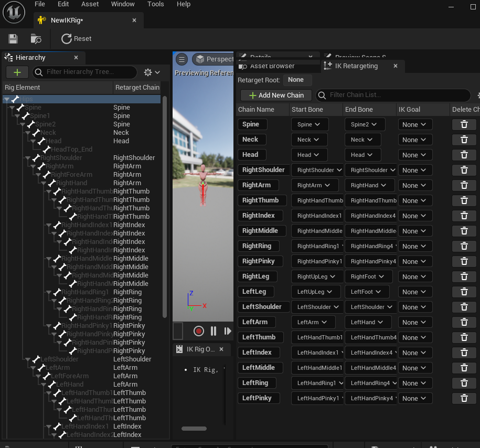Open hierarchy settings gear menu
Image resolution: width=480 pixels, height=448 pixels.
click(x=152, y=72)
